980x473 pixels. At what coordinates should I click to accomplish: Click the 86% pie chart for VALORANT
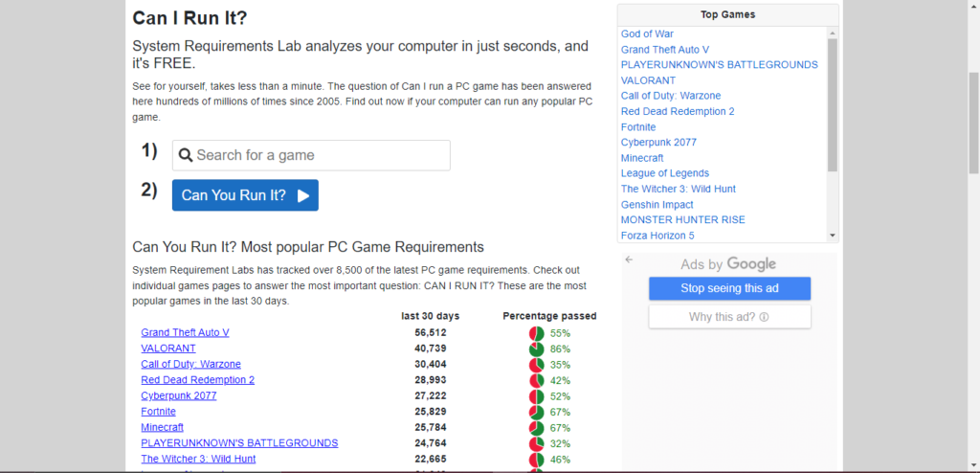[536, 349]
